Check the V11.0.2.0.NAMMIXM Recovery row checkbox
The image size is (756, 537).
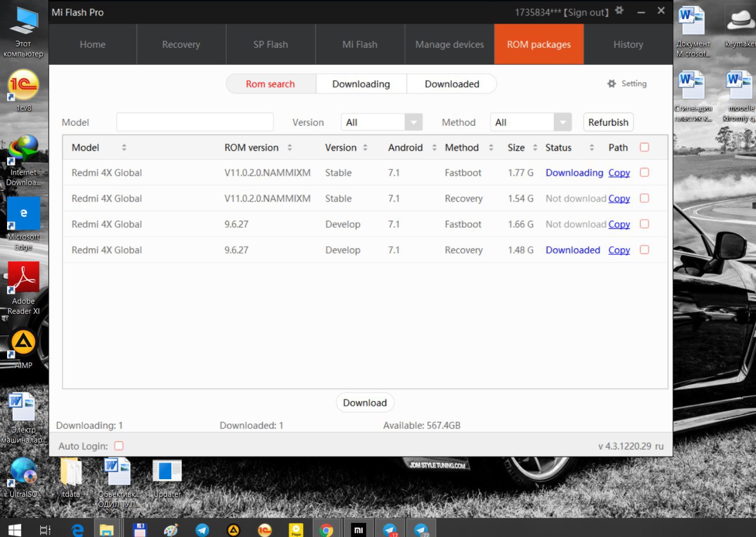644,198
